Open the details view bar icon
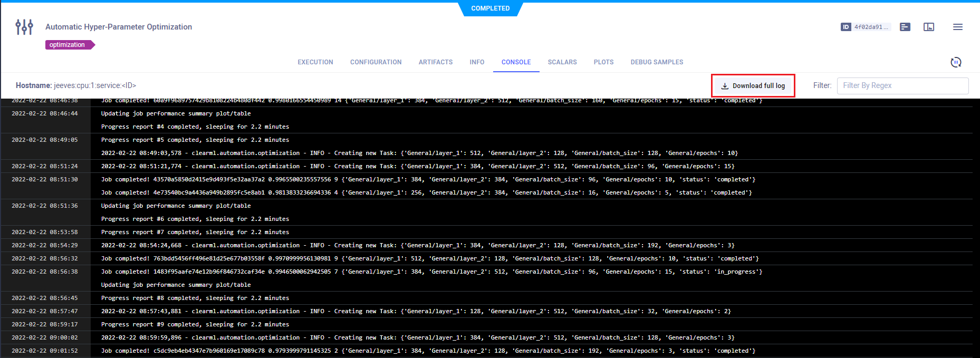980x358 pixels. pos(905,27)
